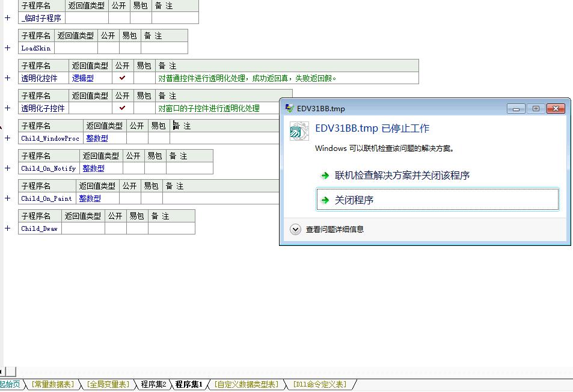573x392 pixels.
Task: Expand the Child_WindowProc subroutine
Action: (7, 138)
